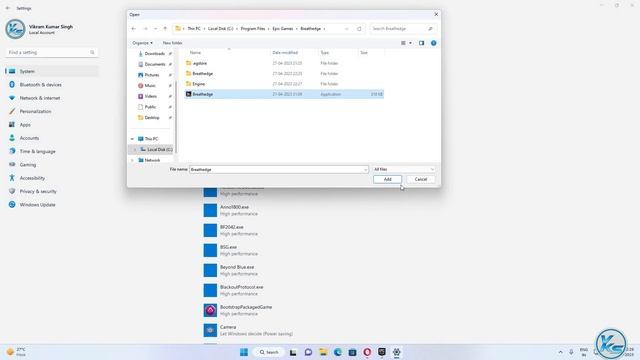Go back in the Open dialog
Image resolution: width=640 pixels, height=360 pixels.
(133, 29)
